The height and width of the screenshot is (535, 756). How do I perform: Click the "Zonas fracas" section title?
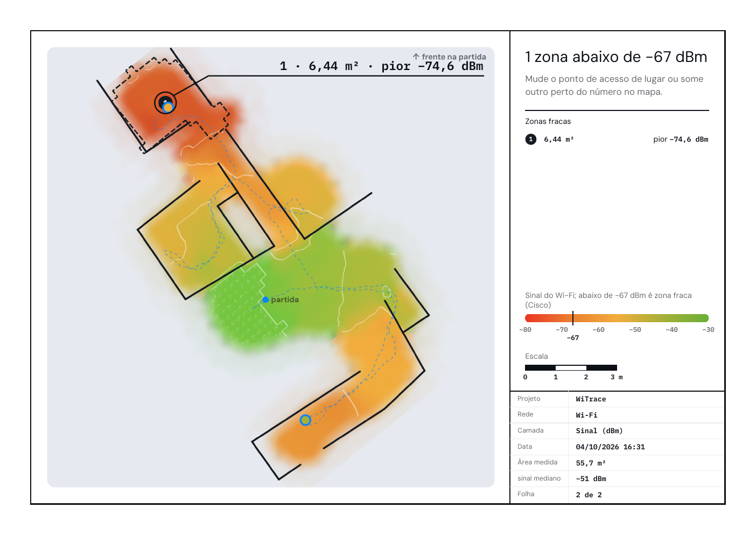pyautogui.click(x=548, y=121)
